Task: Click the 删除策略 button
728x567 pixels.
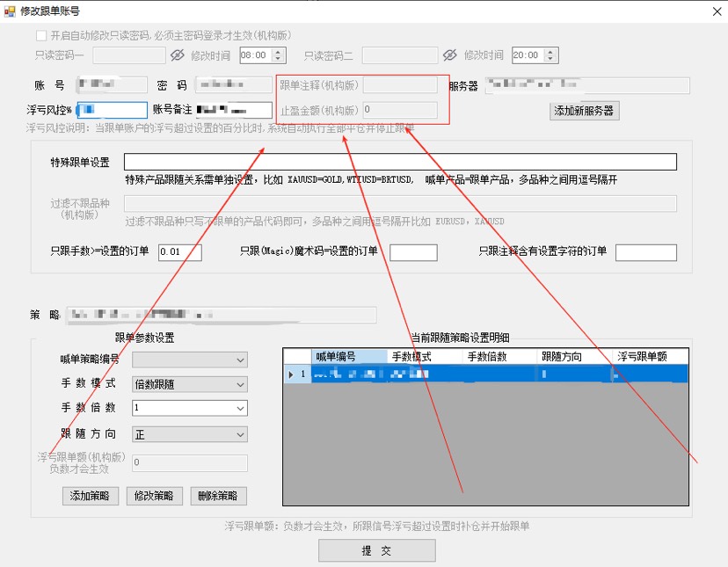Action: [x=218, y=496]
